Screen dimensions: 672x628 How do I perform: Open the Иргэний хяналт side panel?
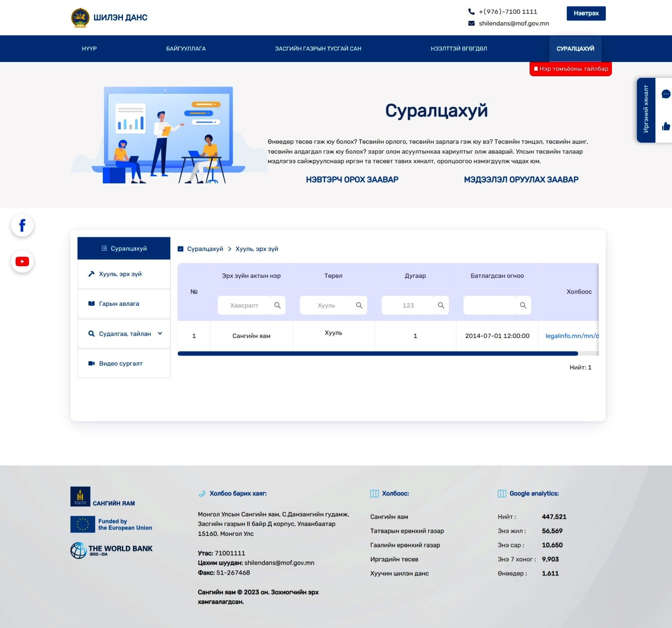(x=646, y=110)
